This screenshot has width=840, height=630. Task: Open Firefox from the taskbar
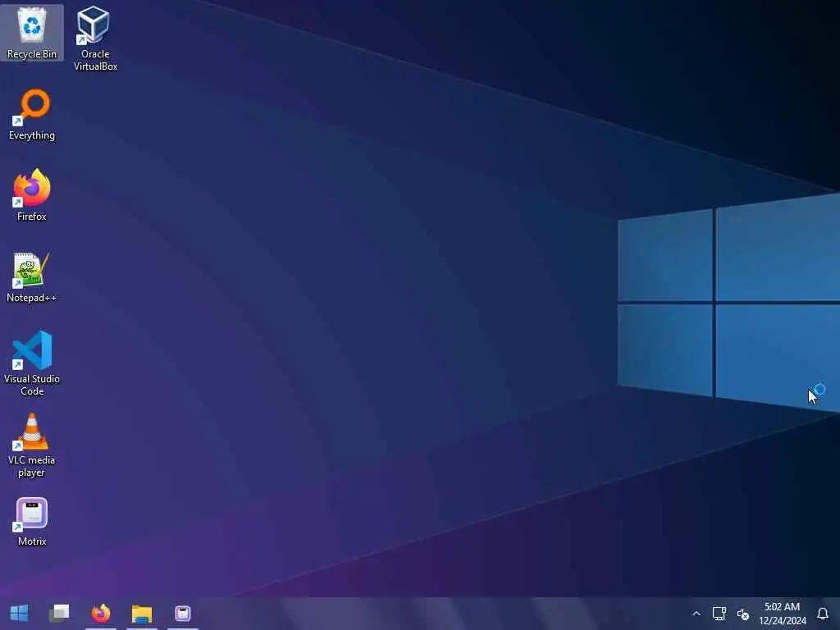click(101, 613)
